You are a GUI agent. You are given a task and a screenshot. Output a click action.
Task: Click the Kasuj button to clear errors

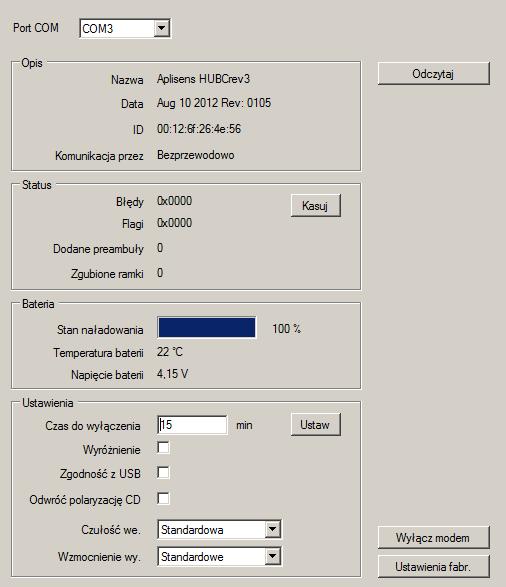point(316,205)
